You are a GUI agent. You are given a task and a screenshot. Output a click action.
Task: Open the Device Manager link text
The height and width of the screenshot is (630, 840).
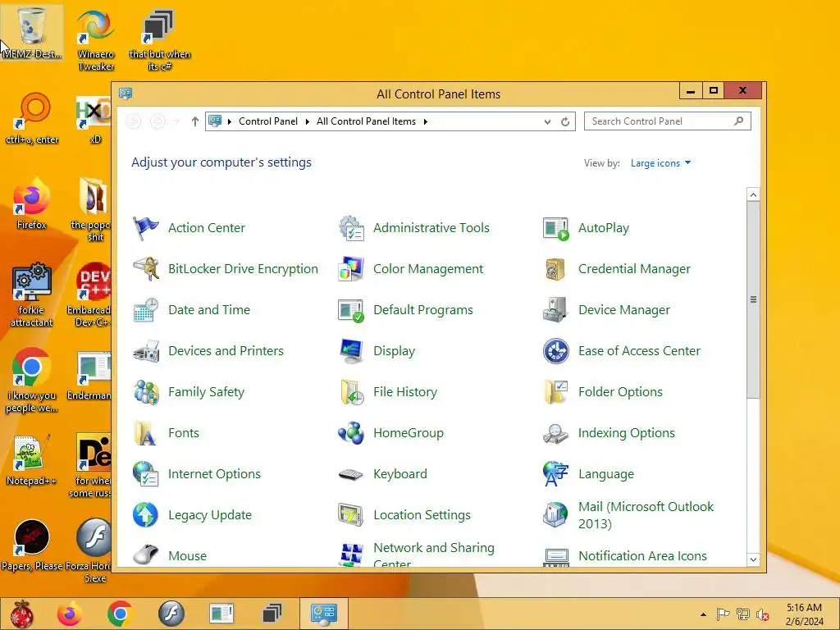coord(624,310)
